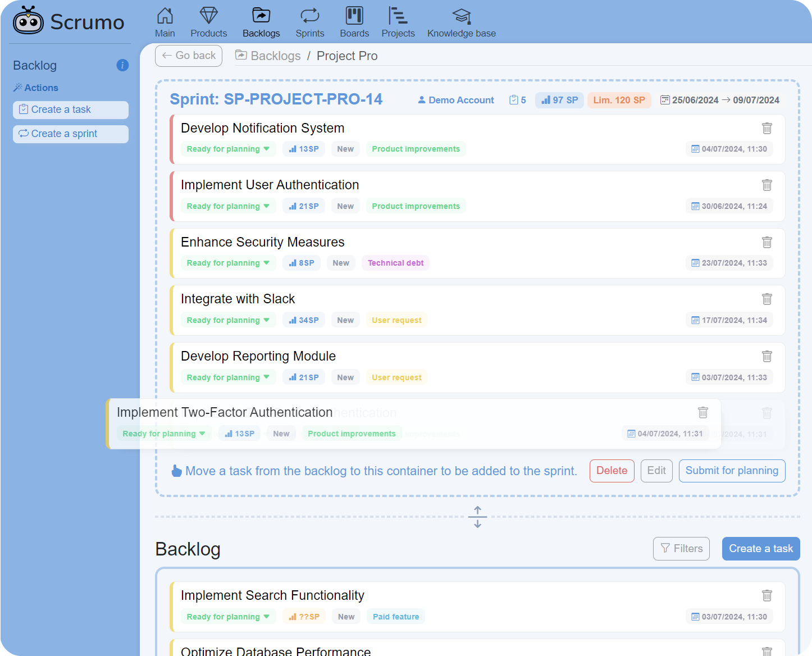The image size is (812, 656).
Task: Navigate to the Products section
Action: [x=208, y=22]
